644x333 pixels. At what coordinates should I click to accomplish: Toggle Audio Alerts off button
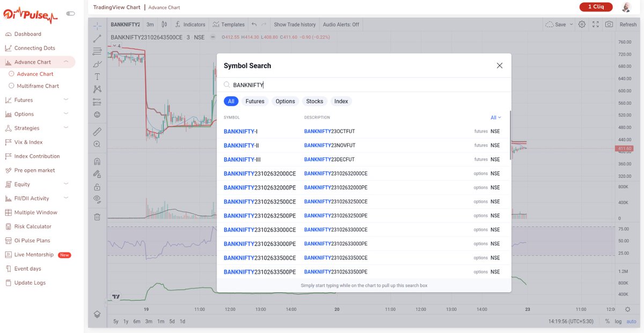(x=341, y=25)
